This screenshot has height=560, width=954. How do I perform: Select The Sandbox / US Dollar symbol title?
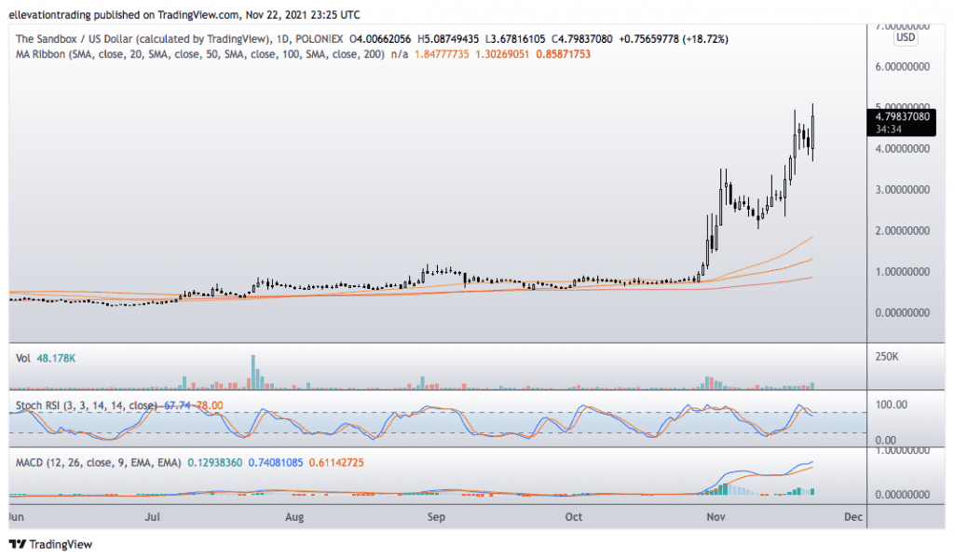pos(142,39)
